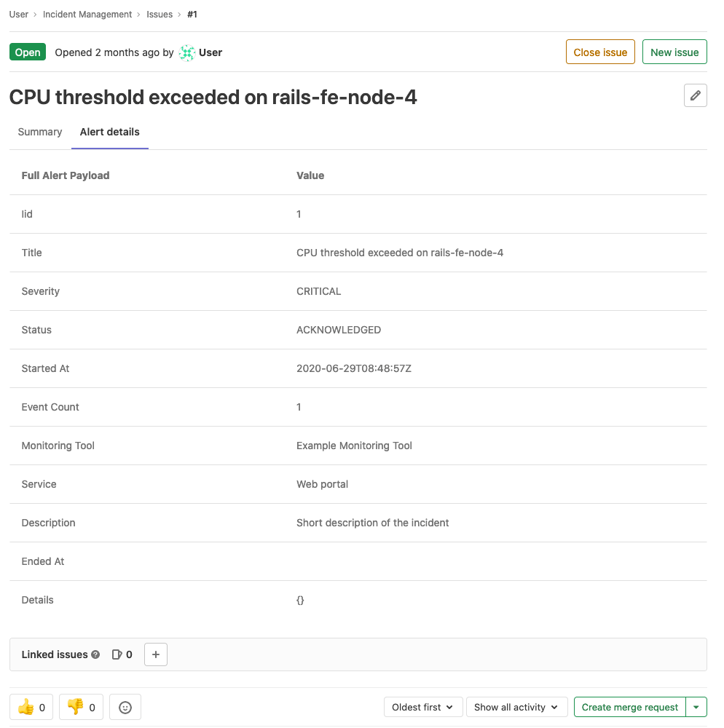The height and width of the screenshot is (728, 724).
Task: Open the User author profile link
Action: (x=210, y=52)
